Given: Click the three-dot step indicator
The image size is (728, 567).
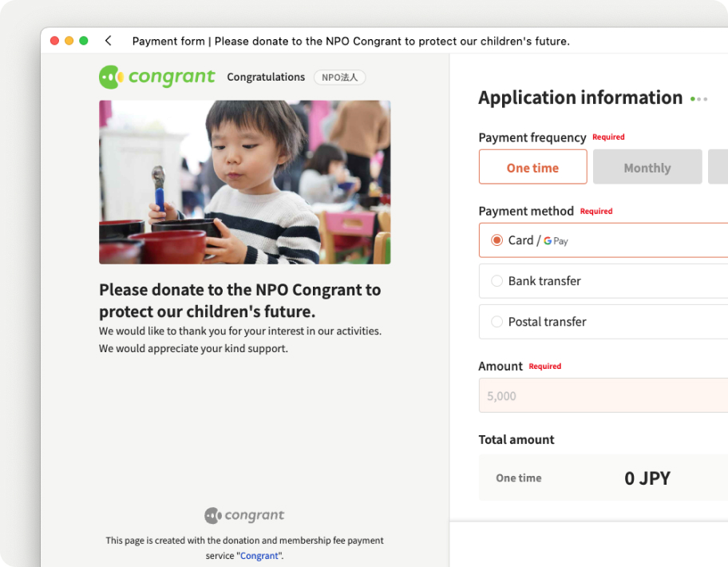Looking at the screenshot, I should [x=698, y=99].
